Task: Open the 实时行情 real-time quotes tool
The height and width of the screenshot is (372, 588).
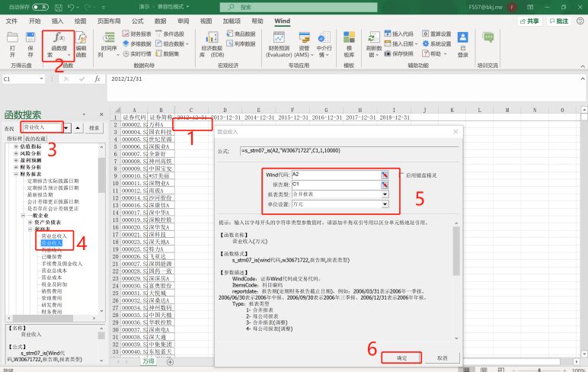Action: (137, 53)
